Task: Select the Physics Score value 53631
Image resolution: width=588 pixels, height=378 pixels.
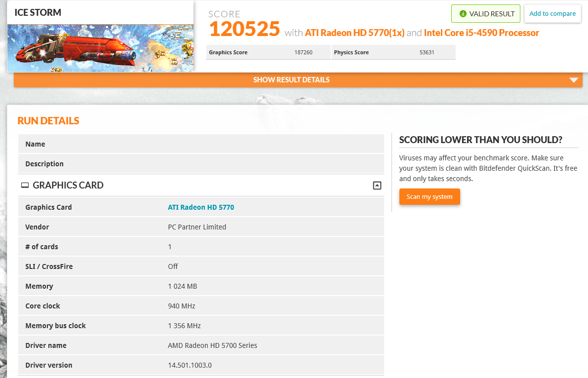Action: [x=427, y=52]
